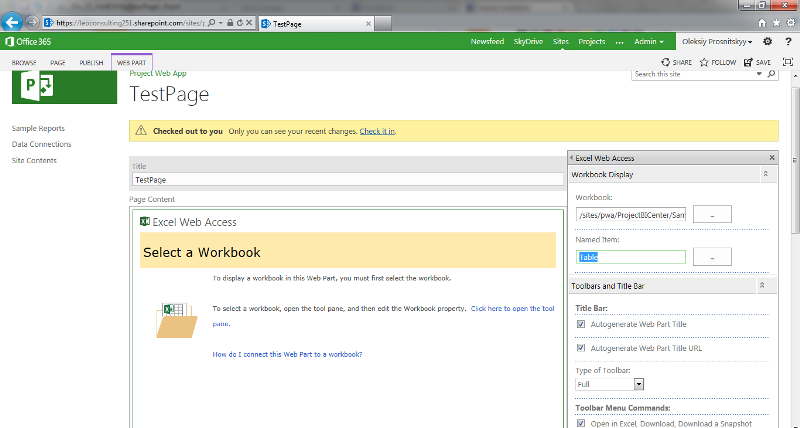Image resolution: width=800 pixels, height=428 pixels.
Task: Refresh the page using address bar icon
Action: (239, 23)
